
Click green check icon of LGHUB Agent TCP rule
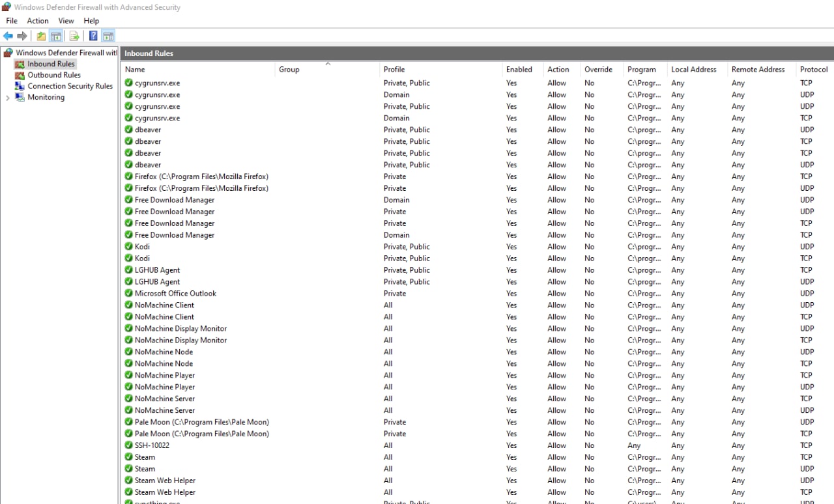point(129,270)
